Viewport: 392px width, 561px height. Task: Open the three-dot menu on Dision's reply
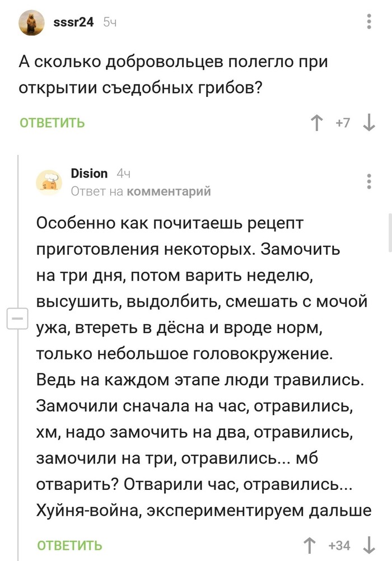coord(368,180)
